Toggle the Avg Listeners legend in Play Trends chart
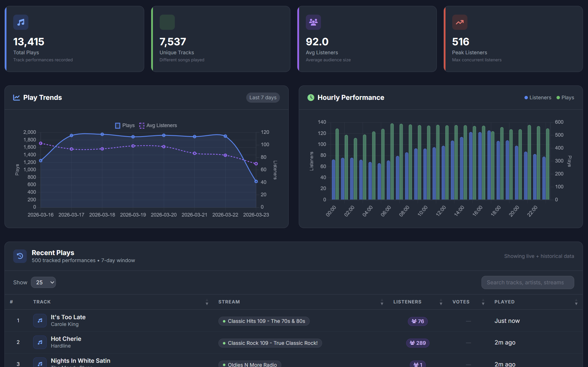 pos(158,125)
